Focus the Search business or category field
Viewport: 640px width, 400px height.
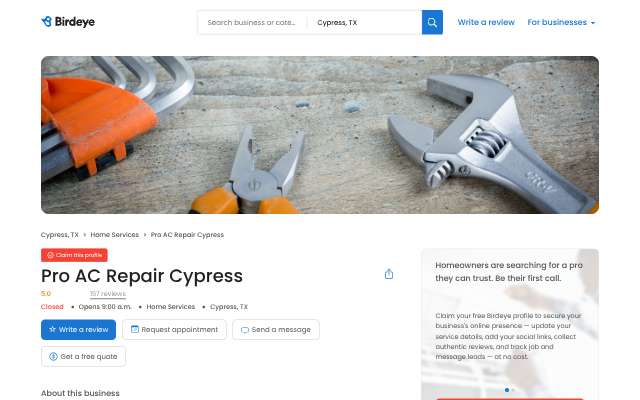click(x=252, y=22)
